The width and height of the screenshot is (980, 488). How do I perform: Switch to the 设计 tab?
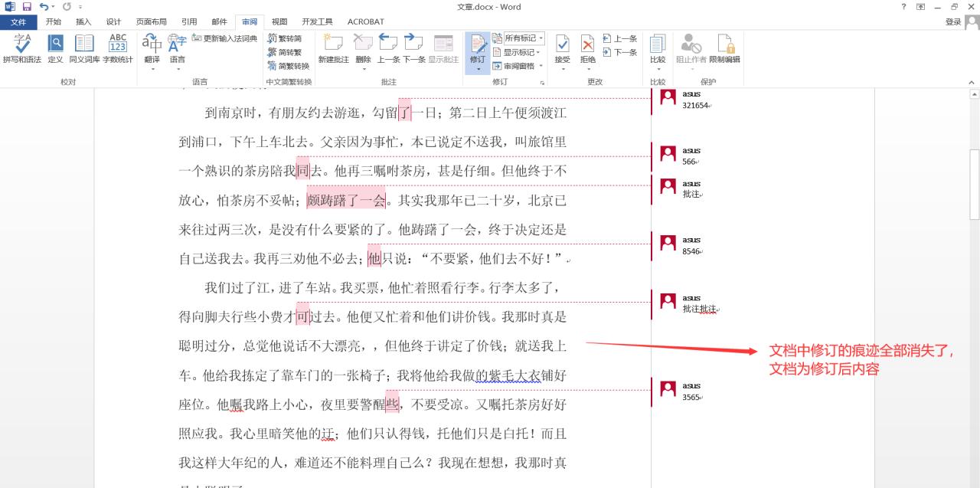click(x=113, y=21)
